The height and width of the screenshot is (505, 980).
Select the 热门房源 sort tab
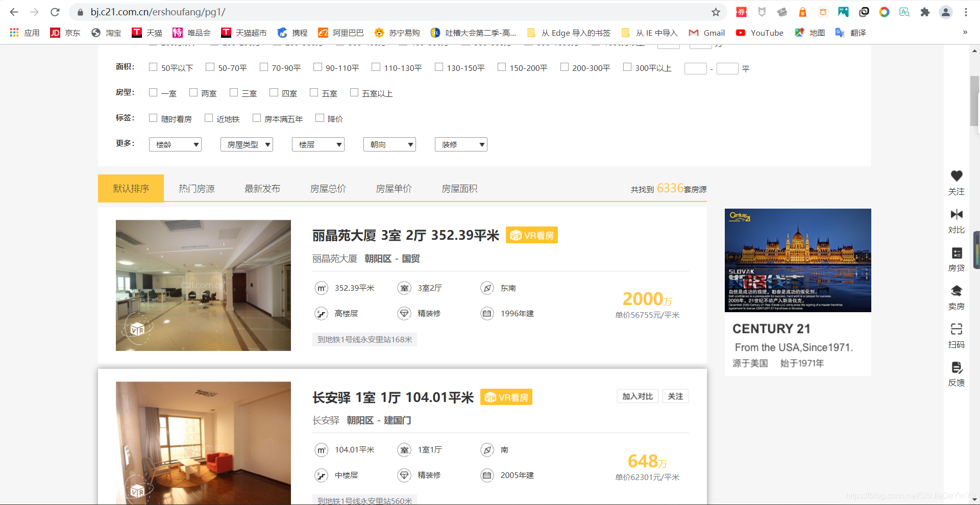197,189
